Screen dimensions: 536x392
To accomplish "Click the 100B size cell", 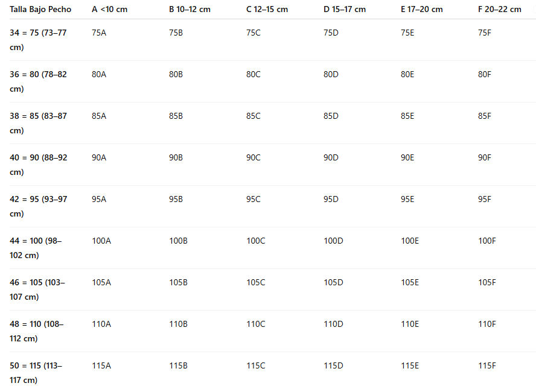I will (178, 241).
